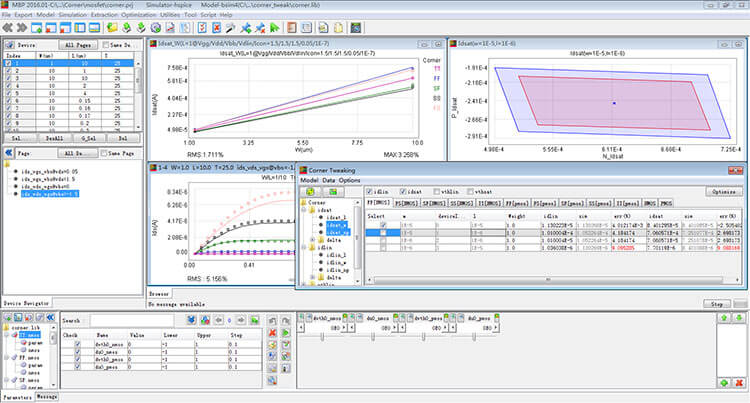The width and height of the screenshot is (750, 403).
Task: Expand the delta folder under idsat
Action: (x=313, y=240)
